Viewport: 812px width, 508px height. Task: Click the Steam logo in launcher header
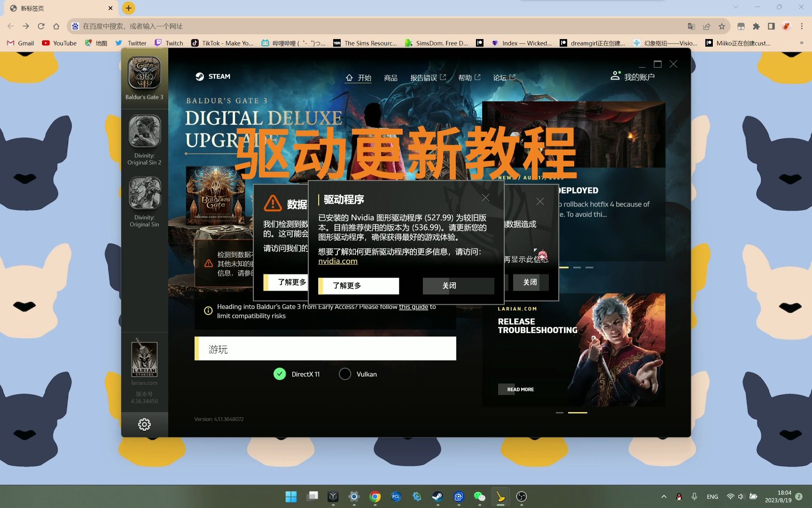[x=213, y=77]
